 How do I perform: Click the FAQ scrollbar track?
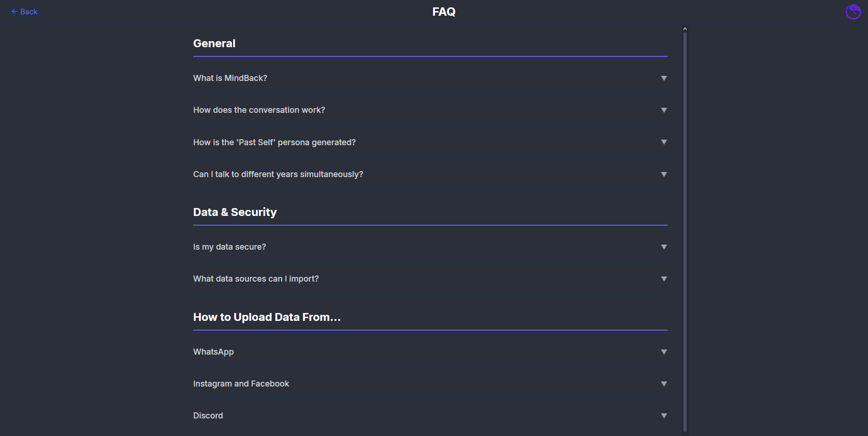(x=685, y=231)
